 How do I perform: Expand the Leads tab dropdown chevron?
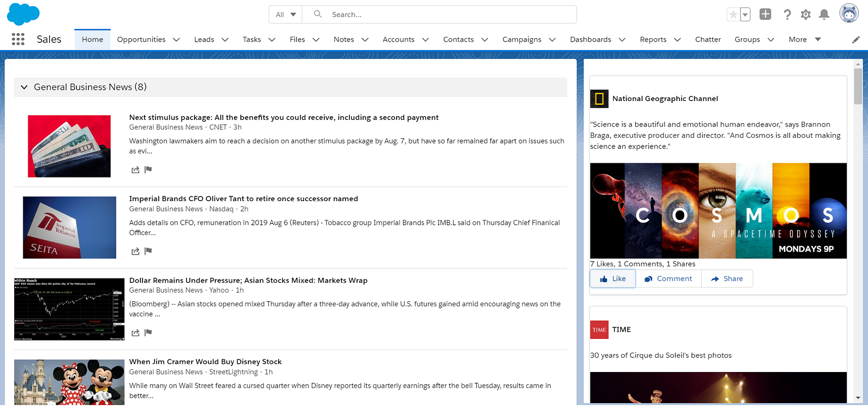point(225,40)
